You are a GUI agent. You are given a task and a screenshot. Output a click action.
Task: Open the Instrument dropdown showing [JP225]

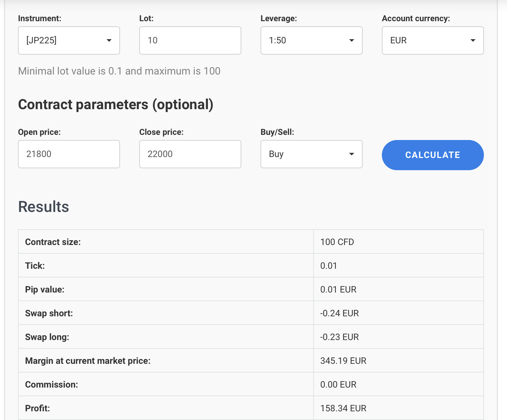(x=69, y=40)
